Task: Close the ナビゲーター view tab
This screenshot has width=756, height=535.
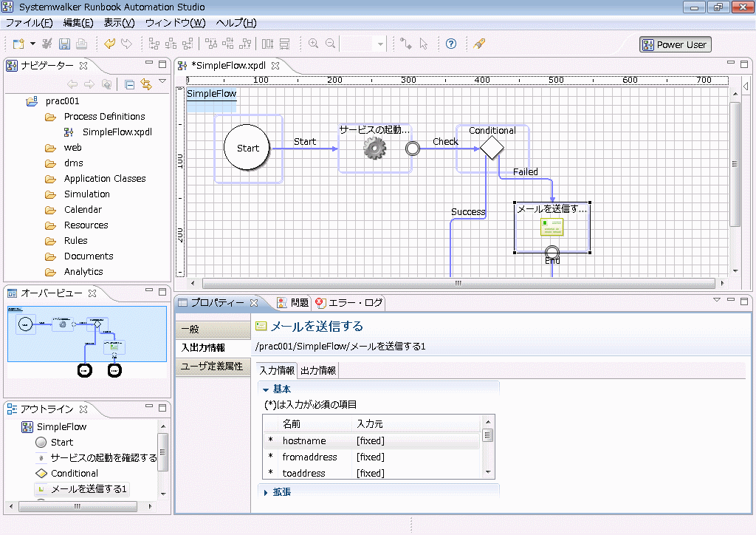Action: click(83, 66)
